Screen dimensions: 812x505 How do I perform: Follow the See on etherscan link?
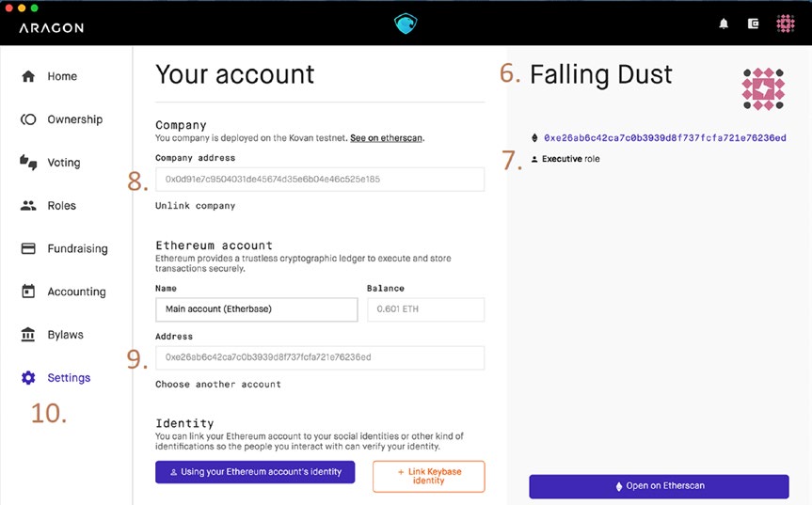387,138
